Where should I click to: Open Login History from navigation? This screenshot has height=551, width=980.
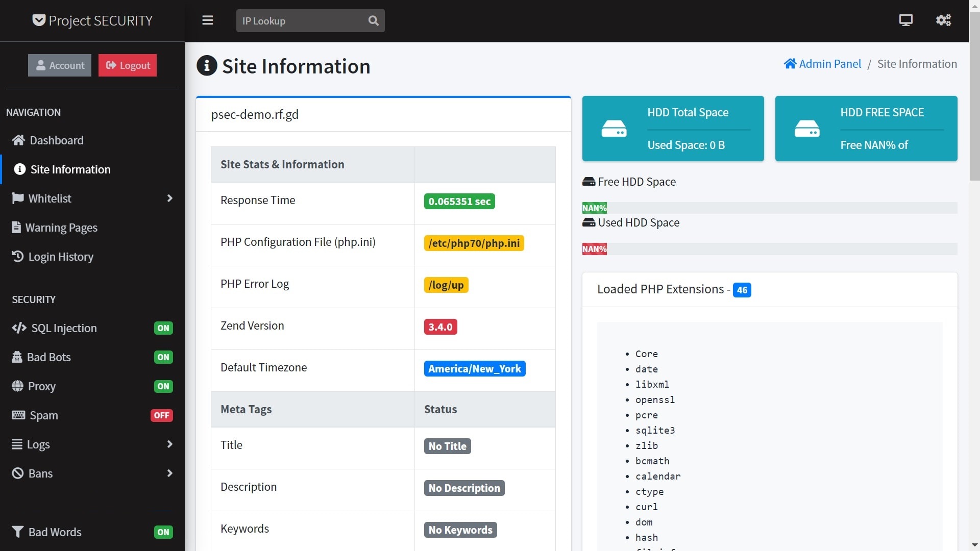point(60,257)
